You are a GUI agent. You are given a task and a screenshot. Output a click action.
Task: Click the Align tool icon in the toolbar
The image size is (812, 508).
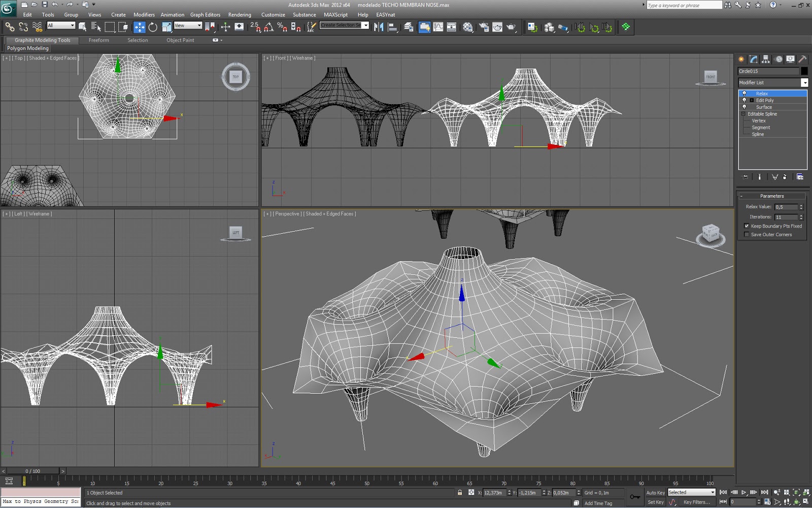(392, 27)
